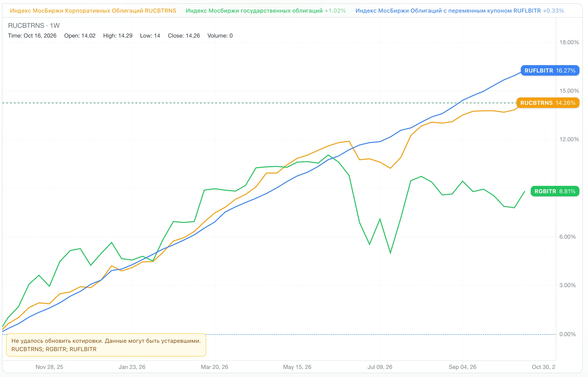Click the May 15, 26 date label
Image resolution: width=588 pixels, height=377 pixels.
(x=297, y=367)
